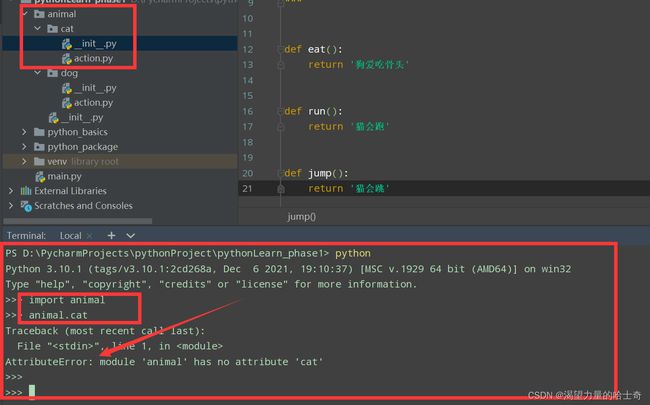Open action.py under cat folder
Image resolution: width=650 pixels, height=405 pixels.
[93, 58]
